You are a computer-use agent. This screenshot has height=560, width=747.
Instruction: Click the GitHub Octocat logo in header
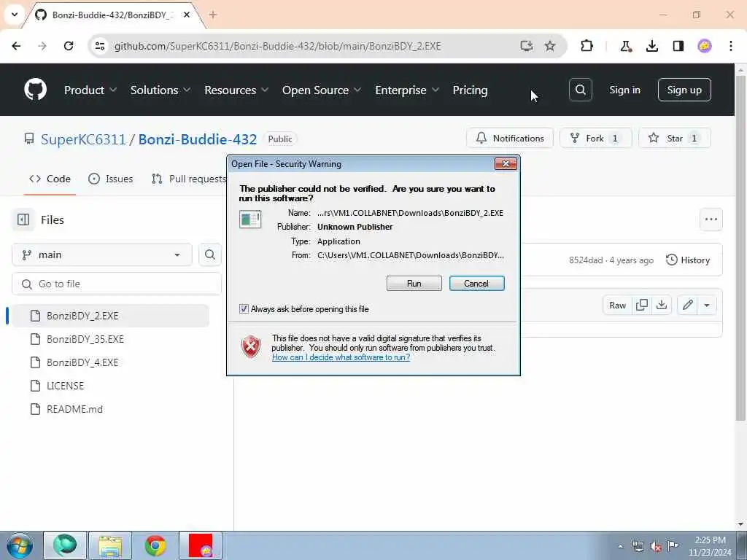coord(35,90)
